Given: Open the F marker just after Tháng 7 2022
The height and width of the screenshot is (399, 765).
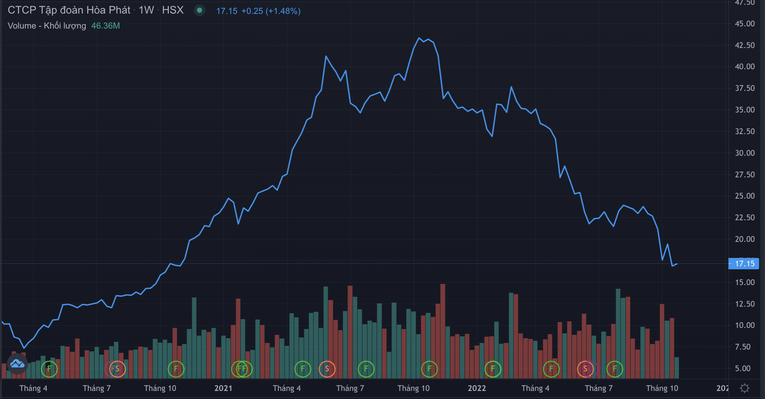Looking at the screenshot, I should pos(615,369).
